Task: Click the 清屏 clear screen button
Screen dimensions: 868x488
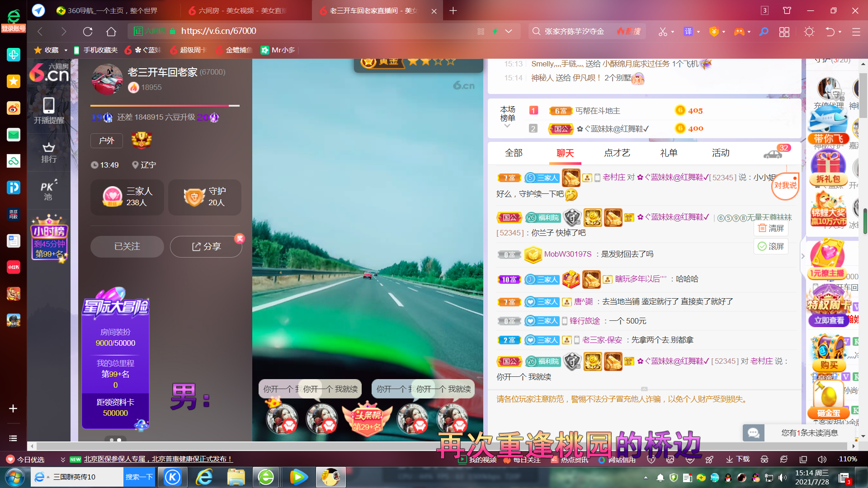Action: point(771,228)
